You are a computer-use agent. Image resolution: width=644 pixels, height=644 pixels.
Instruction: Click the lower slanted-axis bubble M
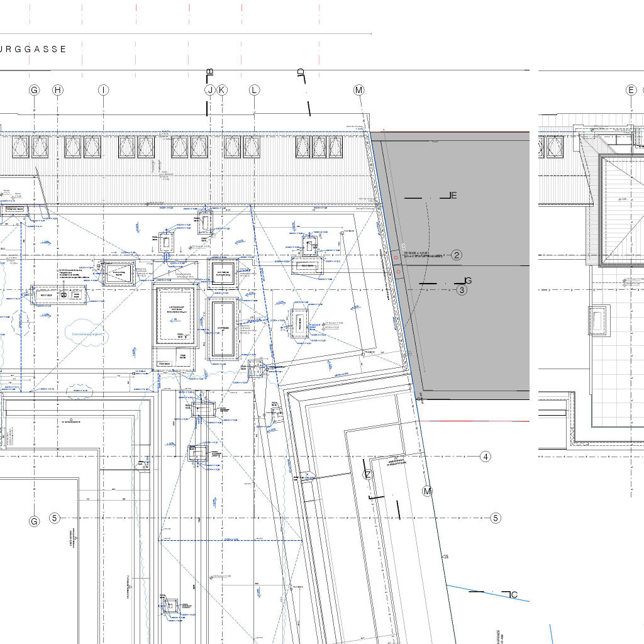tap(427, 491)
